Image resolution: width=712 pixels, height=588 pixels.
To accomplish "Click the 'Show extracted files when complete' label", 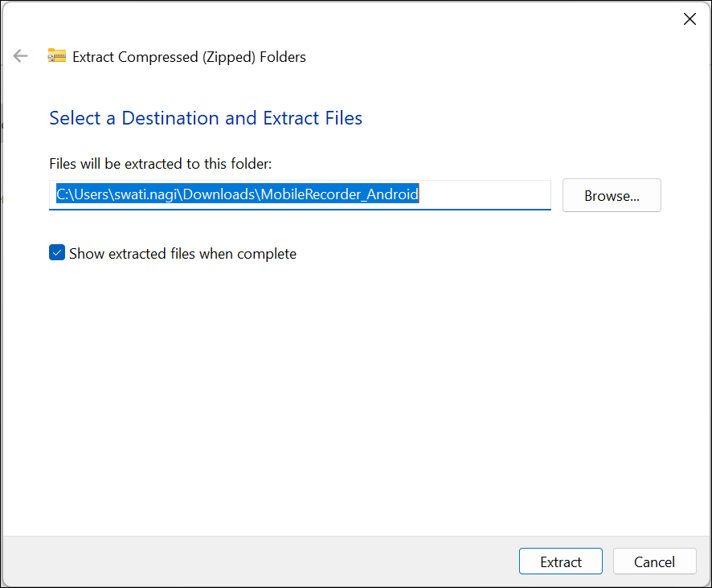I will (x=182, y=253).
